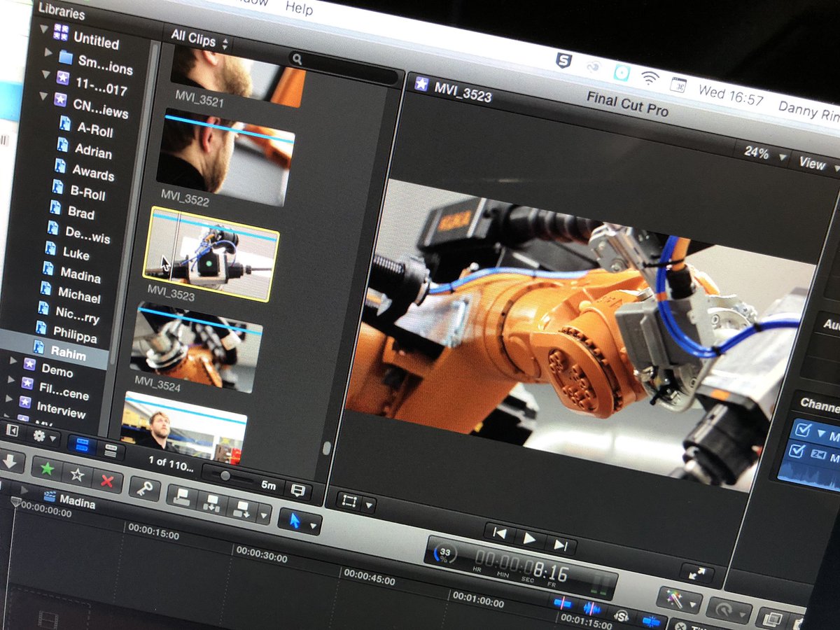Click the browser vertical scrollbar thumb
This screenshot has width=840, height=630.
tap(326, 448)
